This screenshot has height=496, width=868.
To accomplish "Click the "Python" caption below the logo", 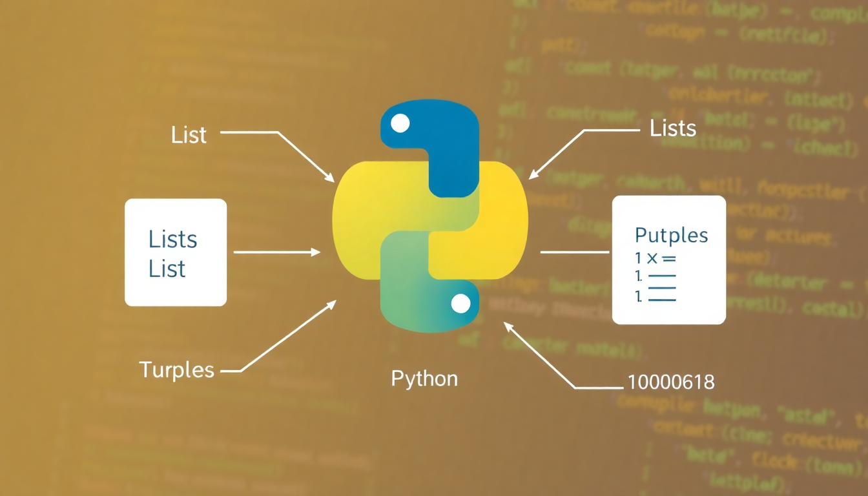I will click(424, 378).
